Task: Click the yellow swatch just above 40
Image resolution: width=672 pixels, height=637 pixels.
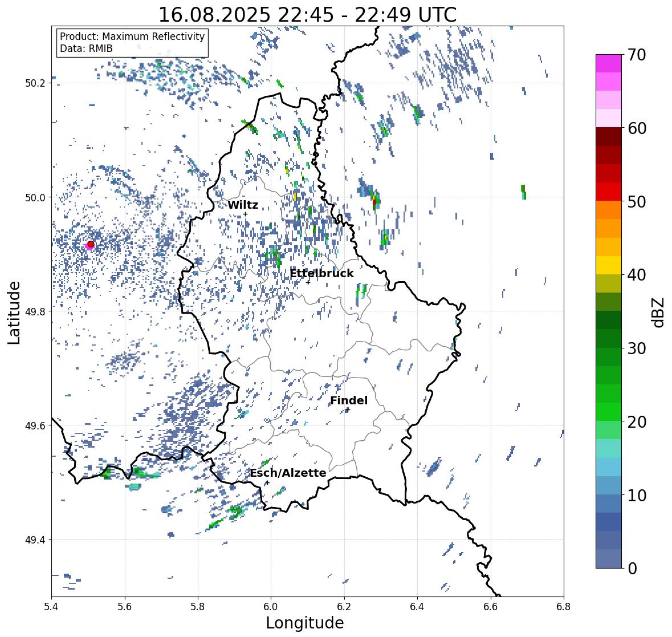Action: [x=609, y=265]
